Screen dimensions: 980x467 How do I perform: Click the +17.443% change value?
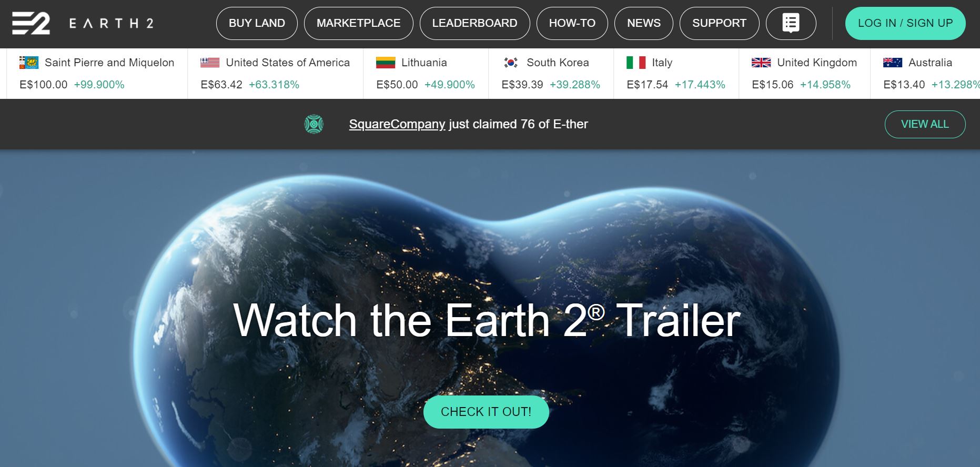[x=700, y=85]
